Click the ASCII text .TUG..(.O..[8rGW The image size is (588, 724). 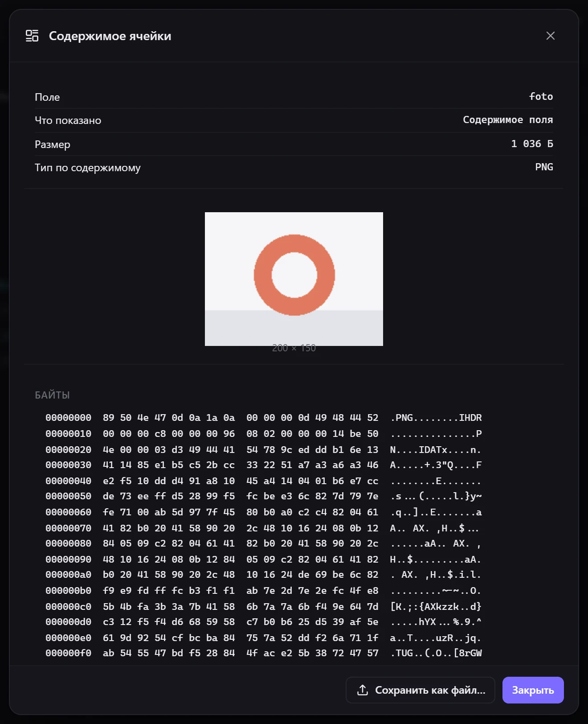pos(436,653)
